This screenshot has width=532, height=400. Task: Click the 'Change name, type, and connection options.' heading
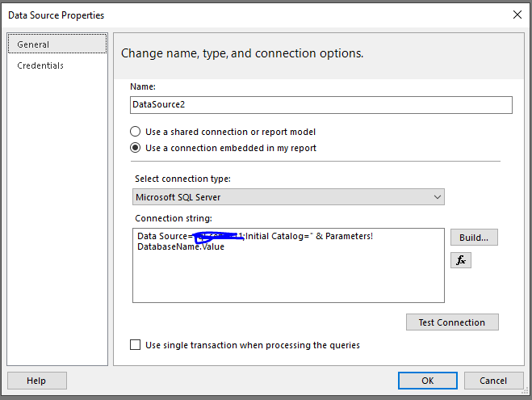(x=242, y=53)
